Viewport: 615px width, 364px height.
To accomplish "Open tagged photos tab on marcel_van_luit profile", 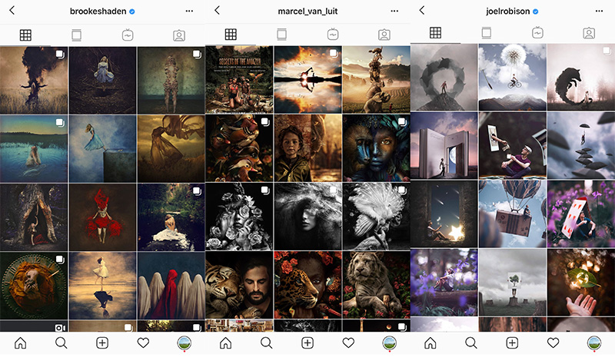I will click(384, 35).
